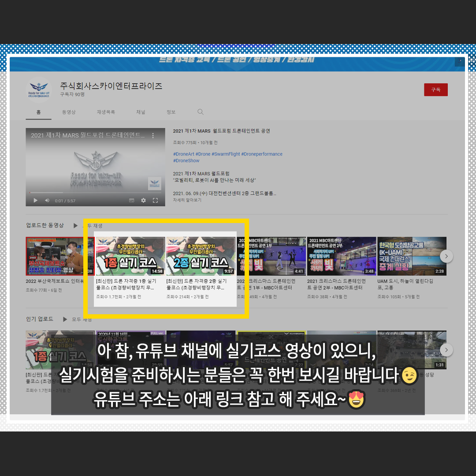Enter fullscreen on featured video

[155, 201]
